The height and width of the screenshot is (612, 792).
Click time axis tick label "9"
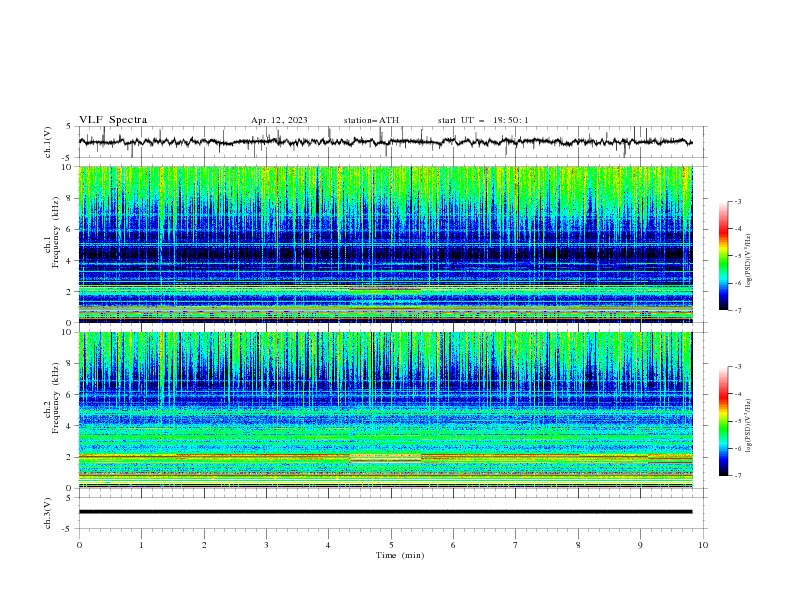pos(640,545)
